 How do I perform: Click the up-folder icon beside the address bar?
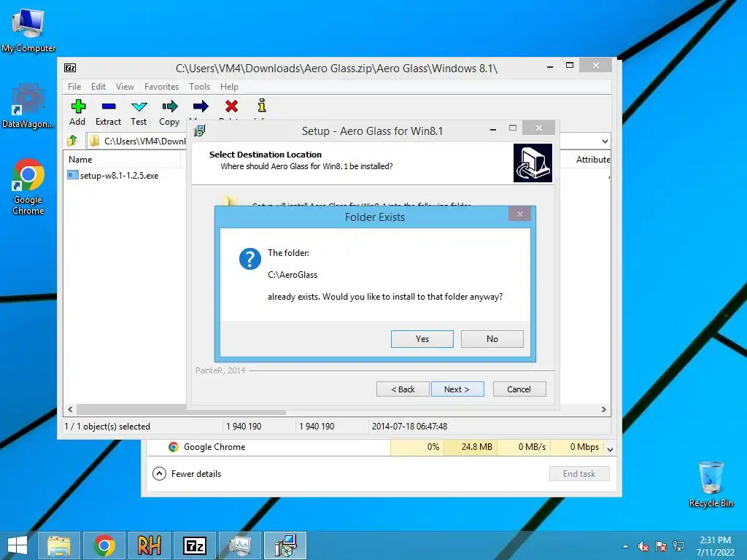tap(72, 141)
